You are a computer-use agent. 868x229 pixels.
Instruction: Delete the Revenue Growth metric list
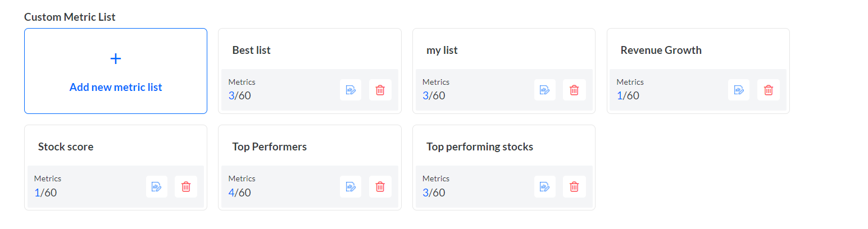click(x=769, y=90)
